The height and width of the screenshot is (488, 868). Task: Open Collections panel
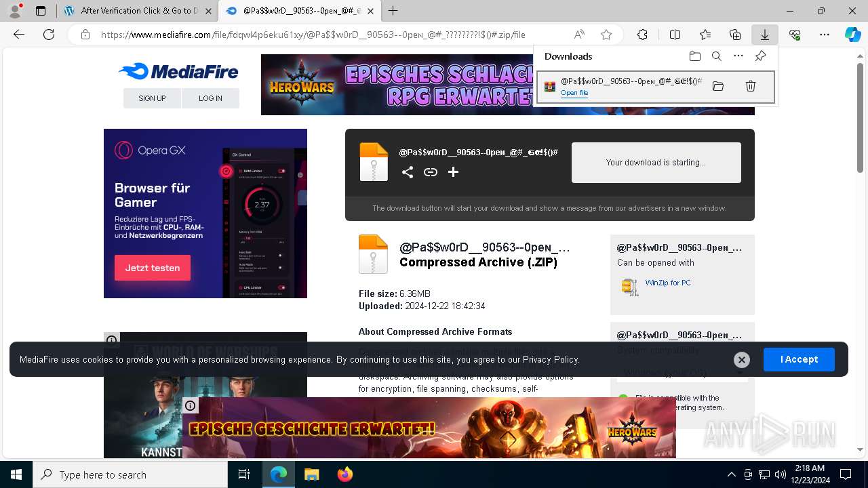(x=735, y=35)
